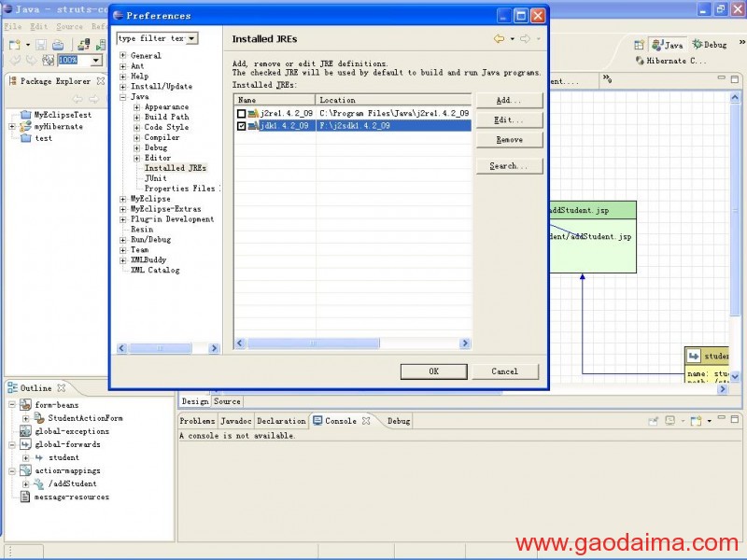Click the New wizard toolbar icon
The height and width of the screenshot is (560, 747).
14,45
